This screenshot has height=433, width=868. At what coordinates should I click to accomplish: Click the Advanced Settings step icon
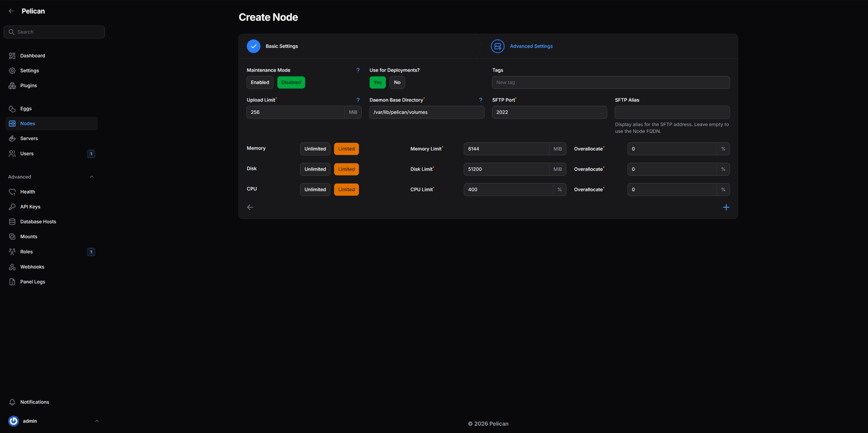coord(497,46)
